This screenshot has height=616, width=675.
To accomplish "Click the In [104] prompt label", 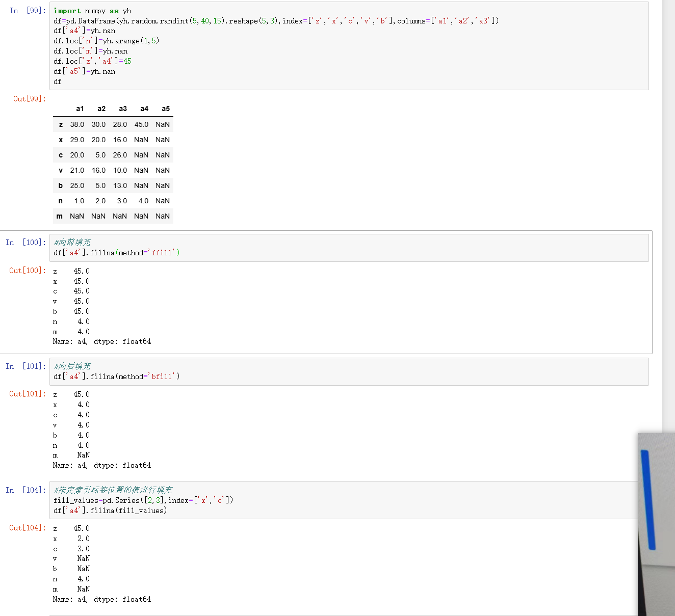I will coord(25,490).
